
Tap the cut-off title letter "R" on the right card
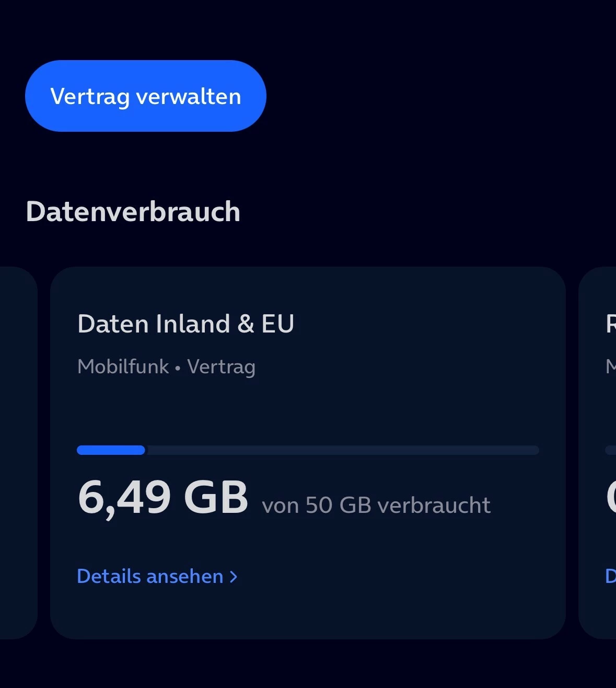610,324
